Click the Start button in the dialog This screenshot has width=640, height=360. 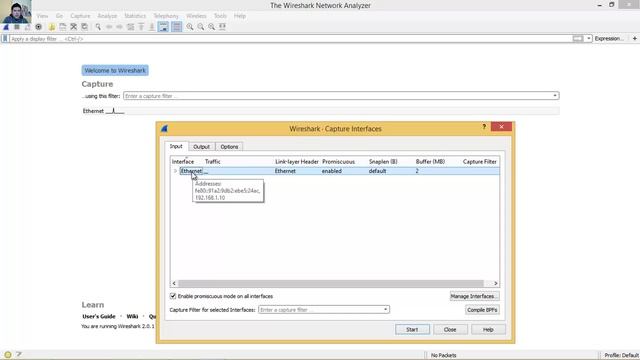click(412, 329)
